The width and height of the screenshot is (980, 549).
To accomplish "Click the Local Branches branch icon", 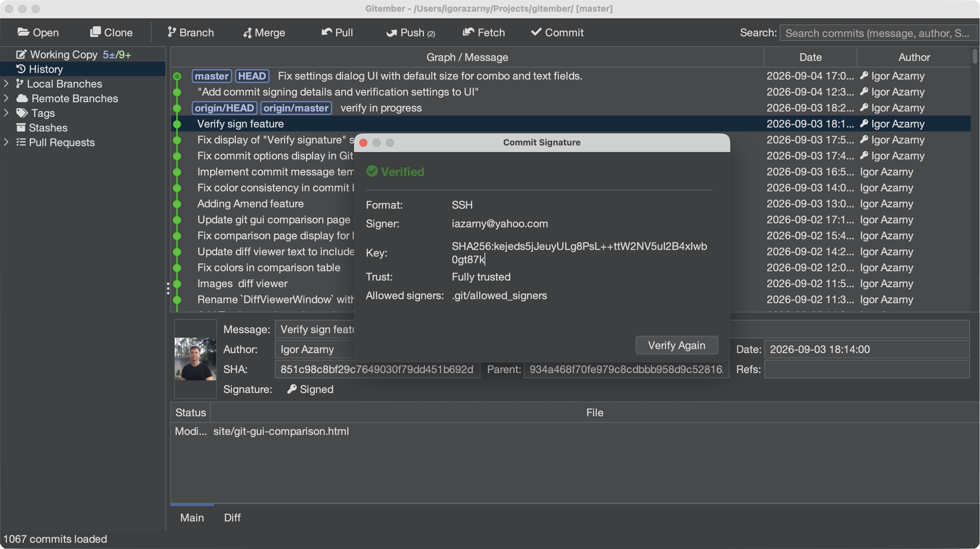I will [x=20, y=84].
